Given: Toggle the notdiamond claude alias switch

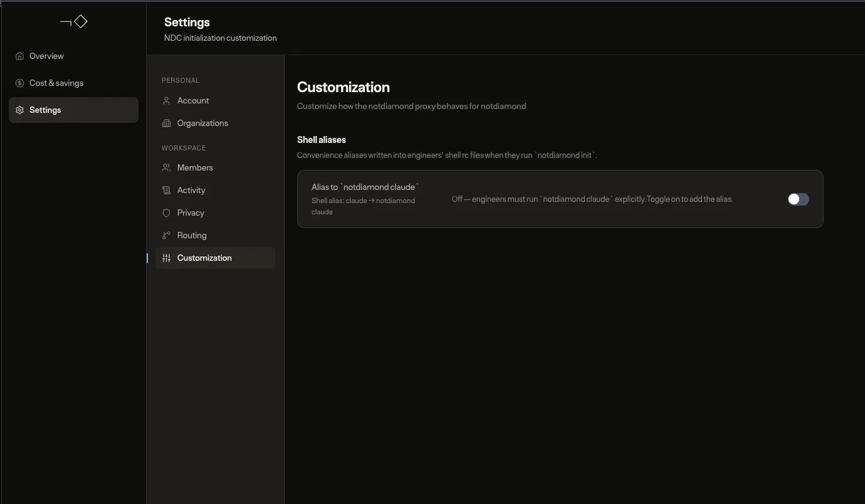Looking at the screenshot, I should [x=798, y=199].
